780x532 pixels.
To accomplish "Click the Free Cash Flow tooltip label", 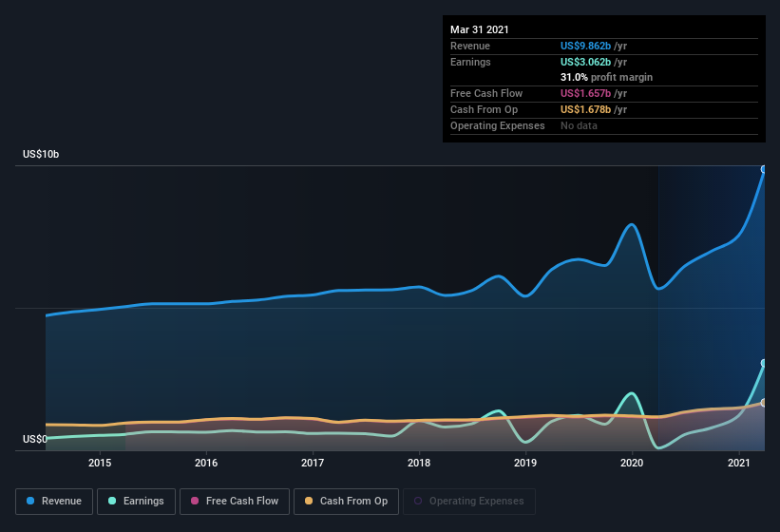I will point(486,93).
